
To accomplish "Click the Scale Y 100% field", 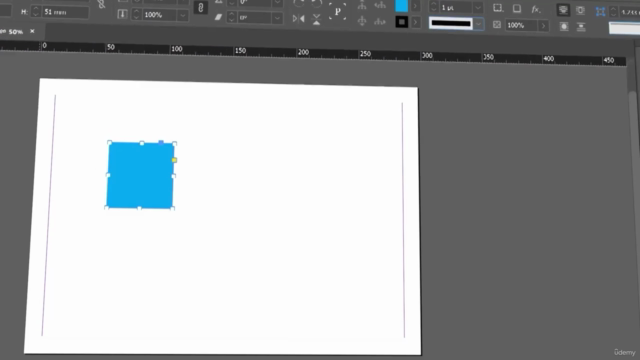I will pyautogui.click(x=160, y=15).
